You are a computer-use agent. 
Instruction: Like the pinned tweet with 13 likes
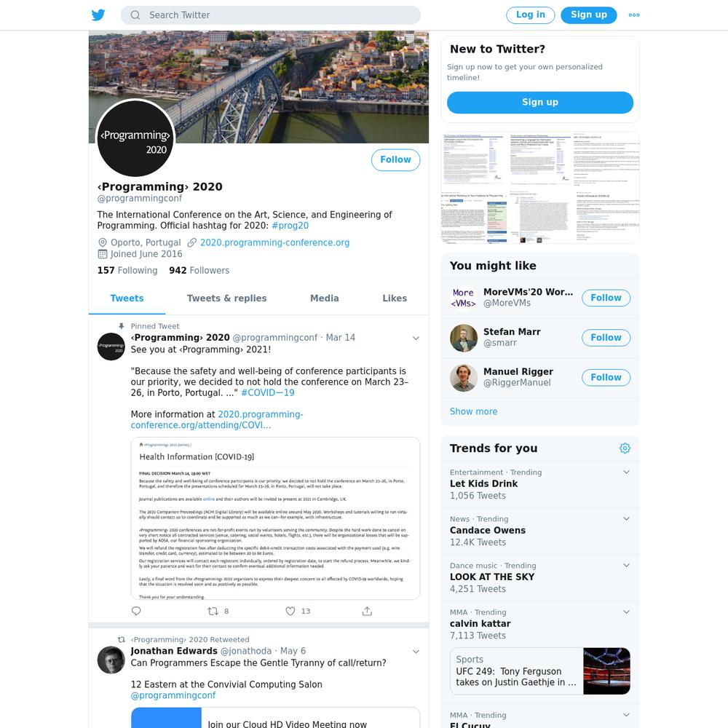point(290,611)
